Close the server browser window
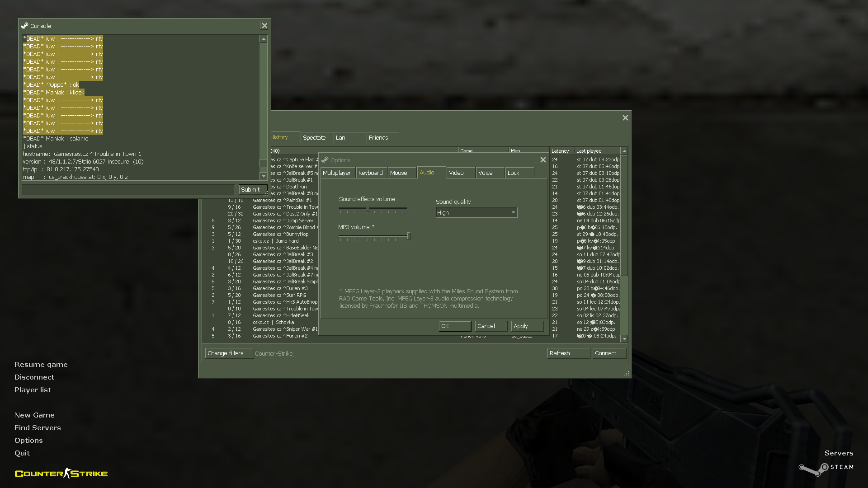Image resolution: width=868 pixels, height=488 pixels. click(x=625, y=118)
